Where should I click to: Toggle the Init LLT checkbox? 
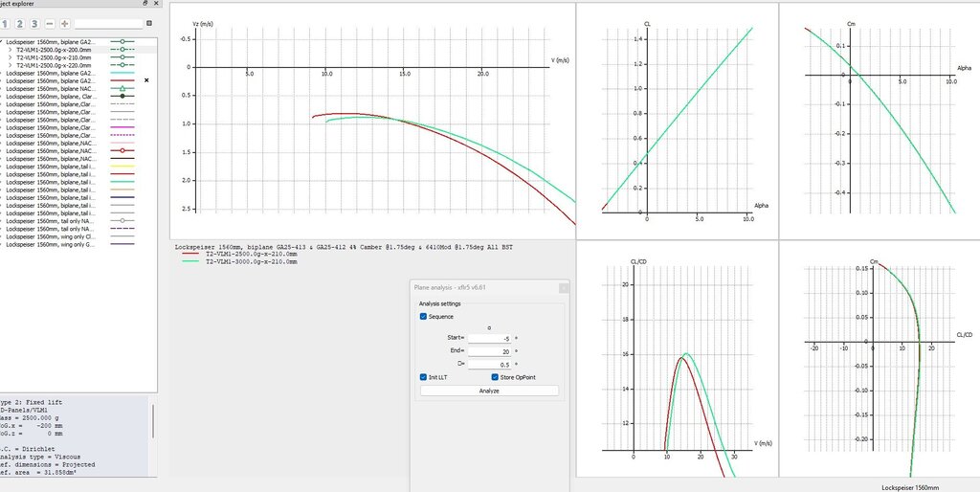(x=424, y=377)
